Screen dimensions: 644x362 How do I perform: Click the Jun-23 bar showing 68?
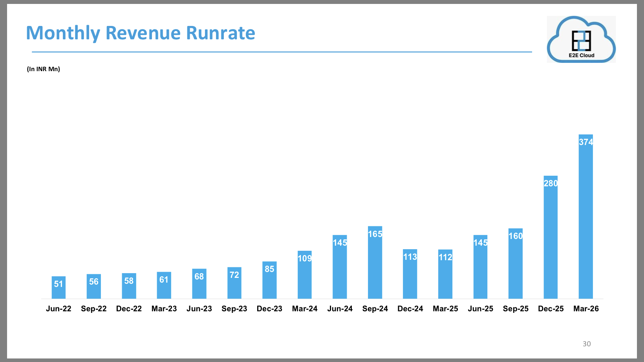pos(199,283)
